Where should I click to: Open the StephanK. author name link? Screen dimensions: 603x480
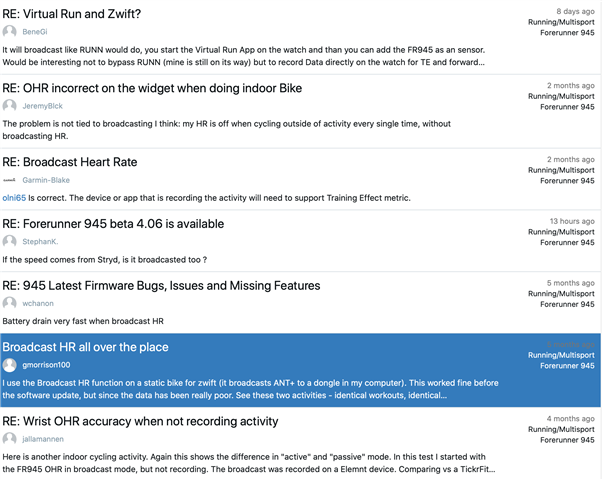[x=40, y=242]
